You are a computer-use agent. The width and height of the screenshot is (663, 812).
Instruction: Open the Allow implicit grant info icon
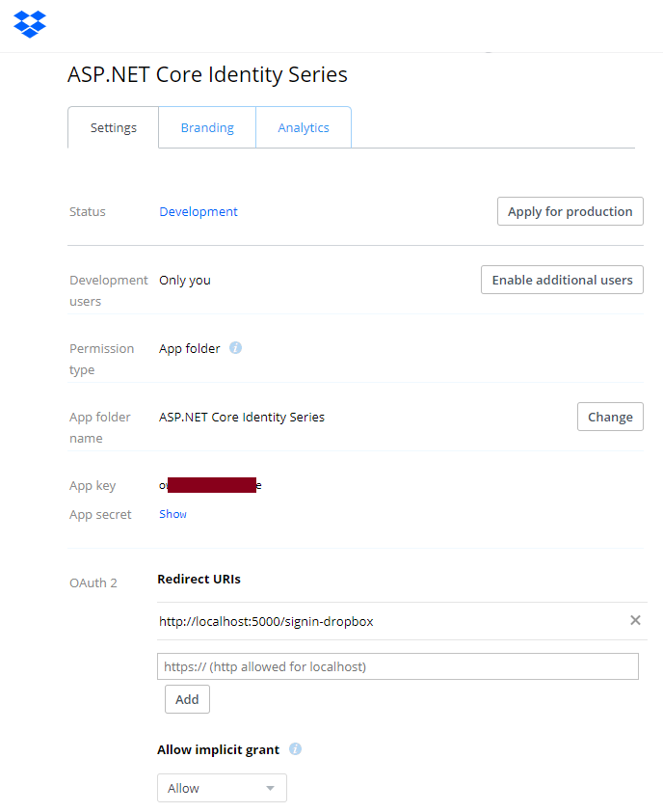295,749
